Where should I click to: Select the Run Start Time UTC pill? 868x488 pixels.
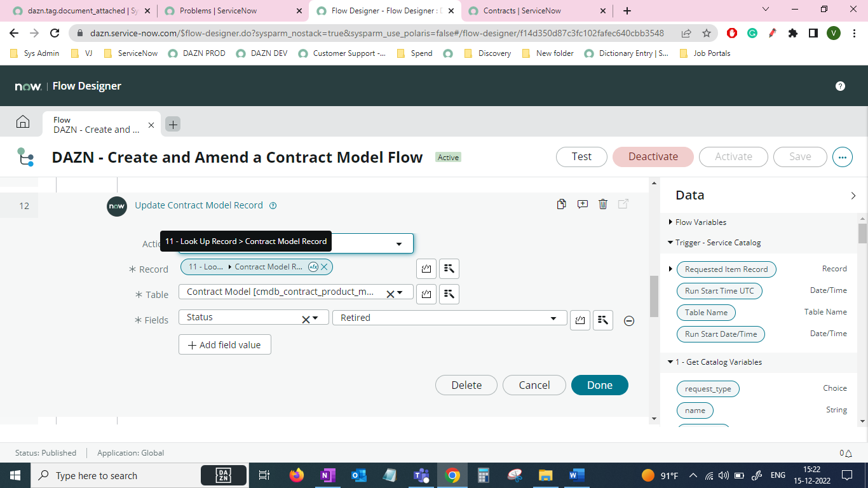719,291
